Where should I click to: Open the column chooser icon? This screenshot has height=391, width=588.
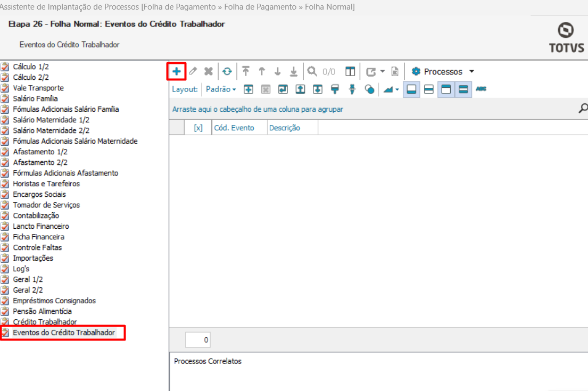[350, 71]
